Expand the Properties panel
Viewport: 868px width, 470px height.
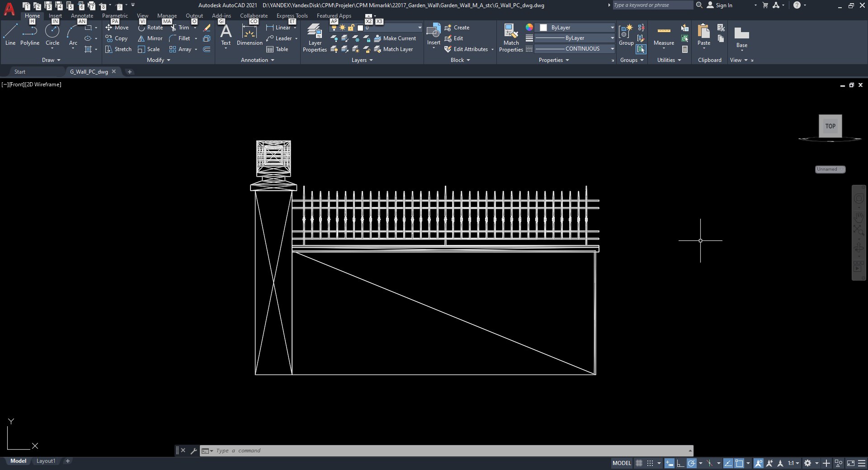(x=554, y=60)
